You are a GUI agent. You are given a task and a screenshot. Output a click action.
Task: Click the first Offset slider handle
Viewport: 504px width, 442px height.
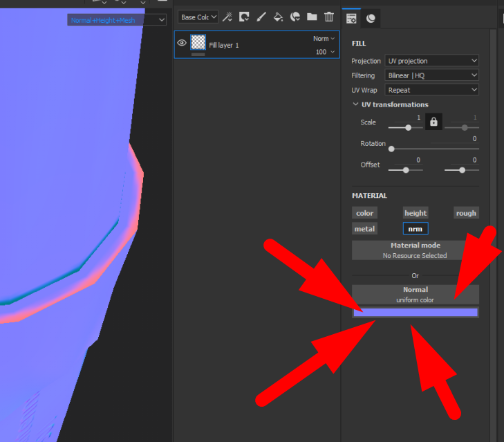(406, 170)
